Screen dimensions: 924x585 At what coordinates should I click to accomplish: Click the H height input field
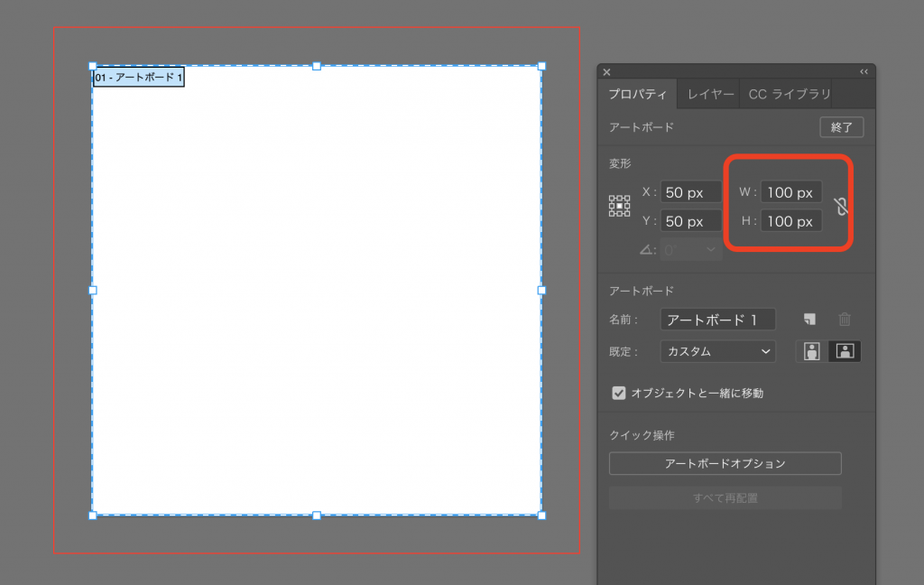coord(790,221)
